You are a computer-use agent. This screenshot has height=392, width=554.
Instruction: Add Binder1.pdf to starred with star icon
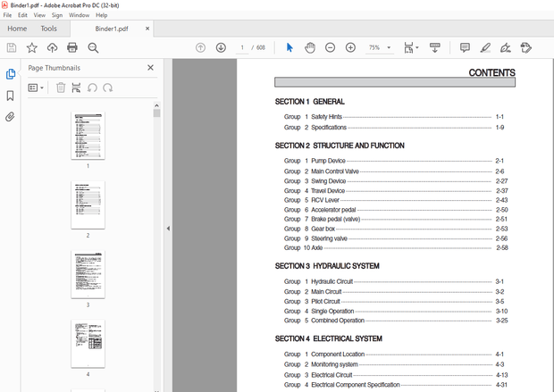pos(32,47)
